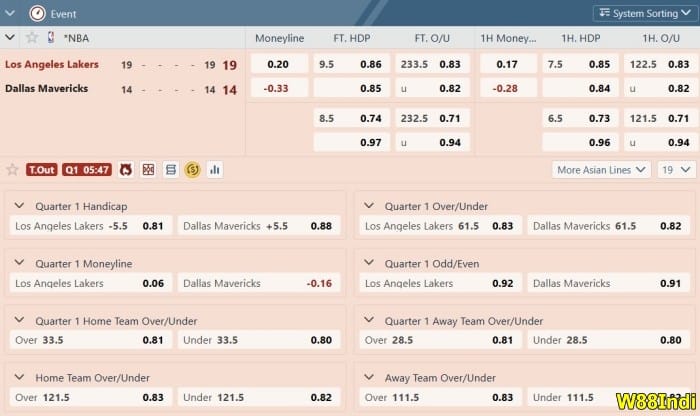The image size is (700, 416).
Task: Open the hot bets flame icon
Action: point(126,170)
